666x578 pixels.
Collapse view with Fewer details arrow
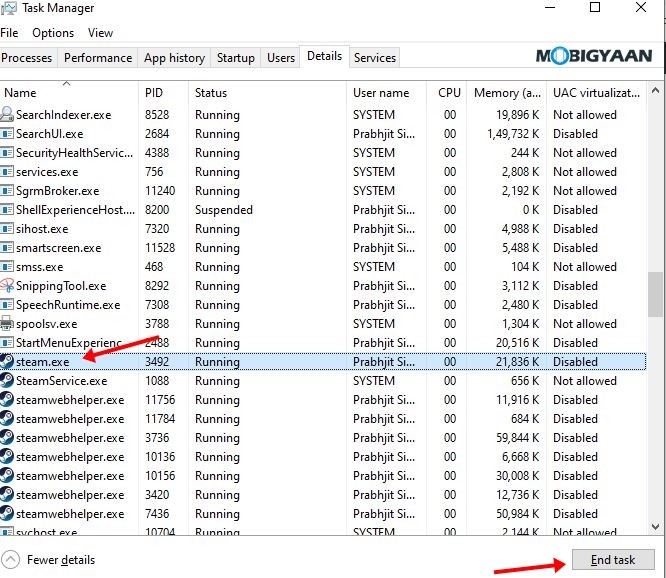pos(10,559)
